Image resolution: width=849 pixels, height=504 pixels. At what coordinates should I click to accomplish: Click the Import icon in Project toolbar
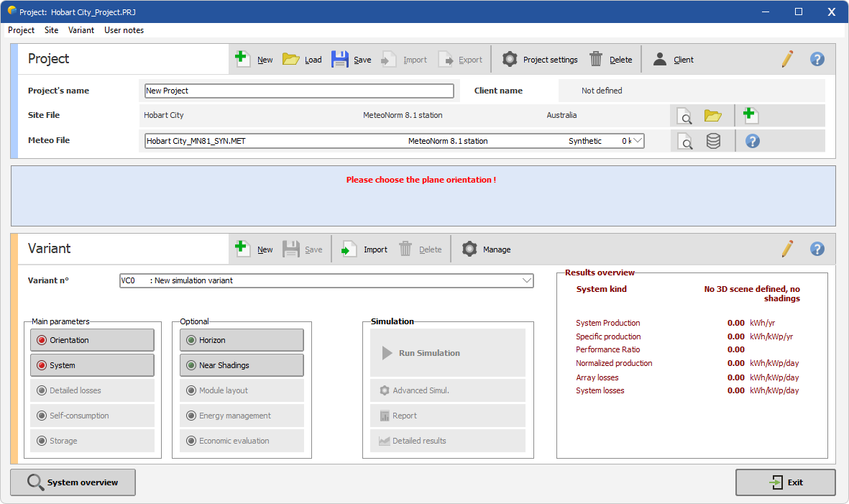tap(389, 59)
